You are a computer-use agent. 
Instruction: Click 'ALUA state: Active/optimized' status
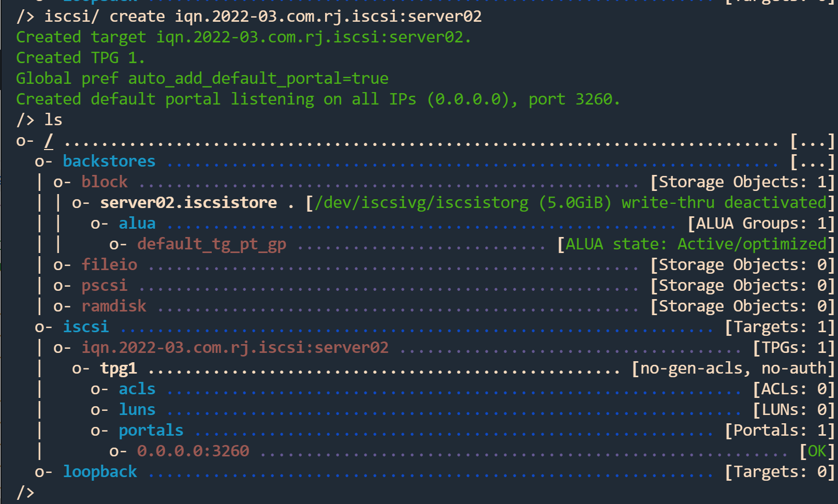pyautogui.click(x=696, y=244)
